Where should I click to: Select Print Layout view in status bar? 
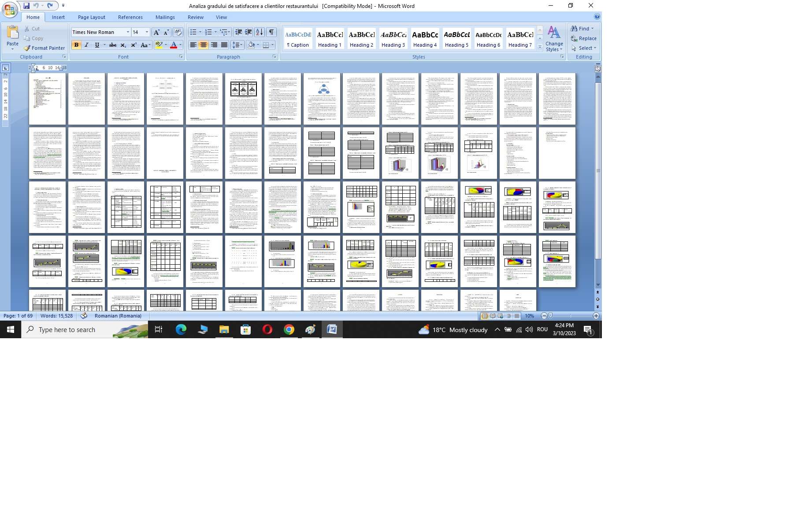point(485,316)
